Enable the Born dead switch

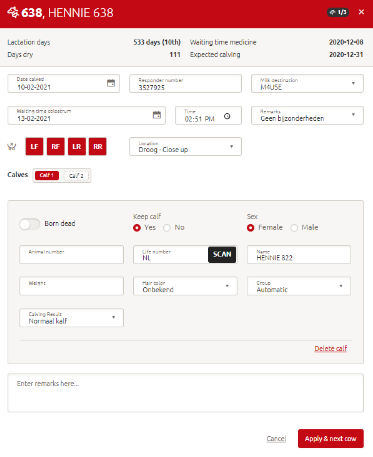[x=29, y=224]
